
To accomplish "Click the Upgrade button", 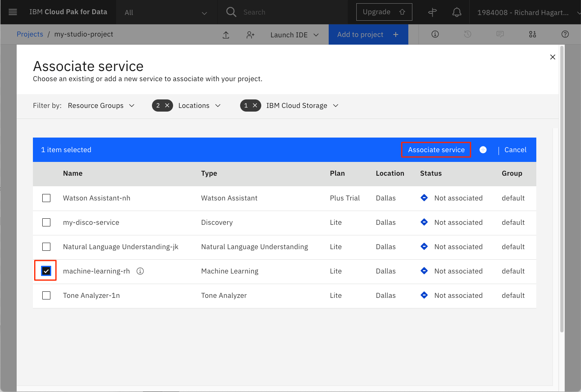I will pos(384,12).
